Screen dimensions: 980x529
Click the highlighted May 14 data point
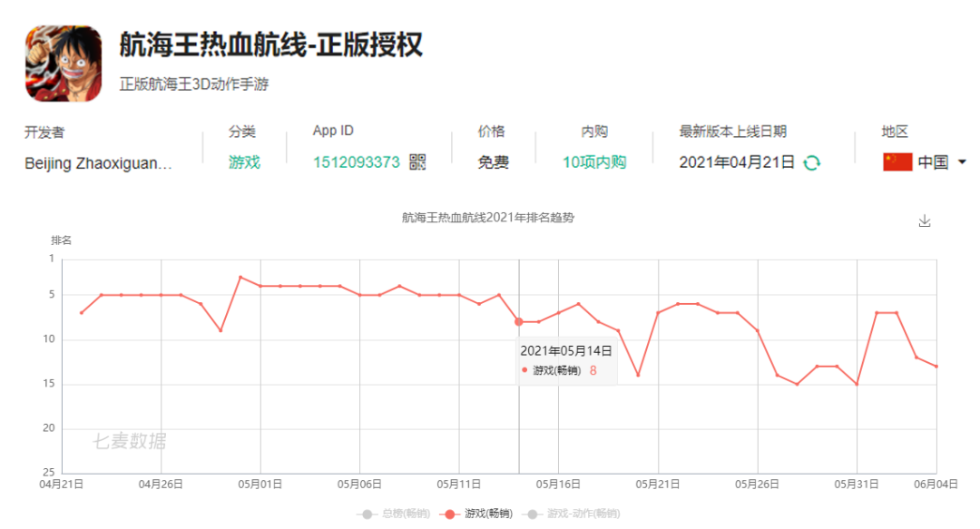pyautogui.click(x=519, y=322)
